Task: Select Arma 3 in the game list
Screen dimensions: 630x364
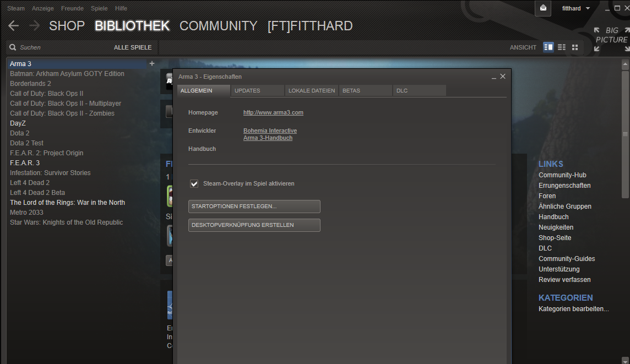Action: [77, 63]
